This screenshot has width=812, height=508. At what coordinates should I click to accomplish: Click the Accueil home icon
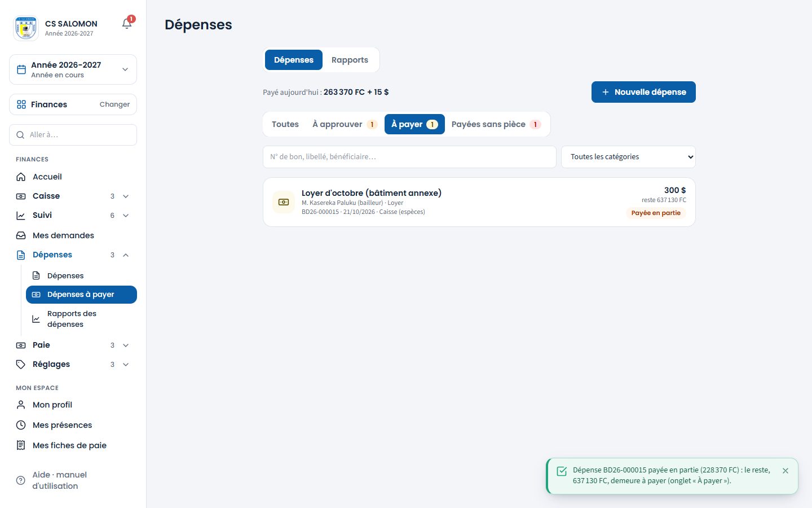tap(21, 177)
